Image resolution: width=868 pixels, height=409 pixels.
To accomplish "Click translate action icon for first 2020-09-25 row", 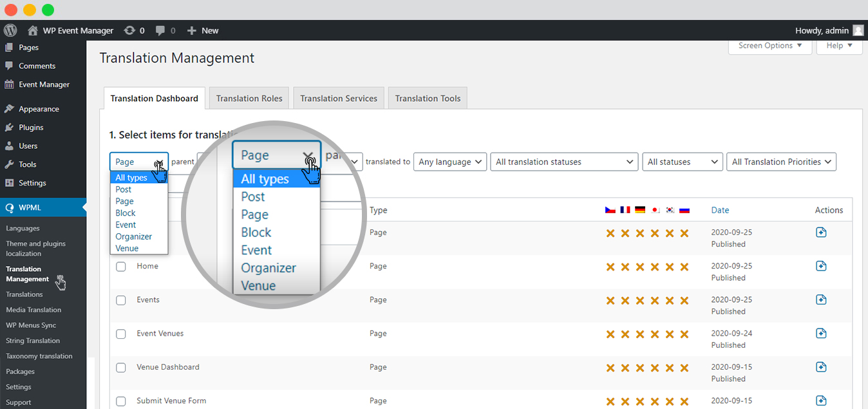I will click(821, 233).
